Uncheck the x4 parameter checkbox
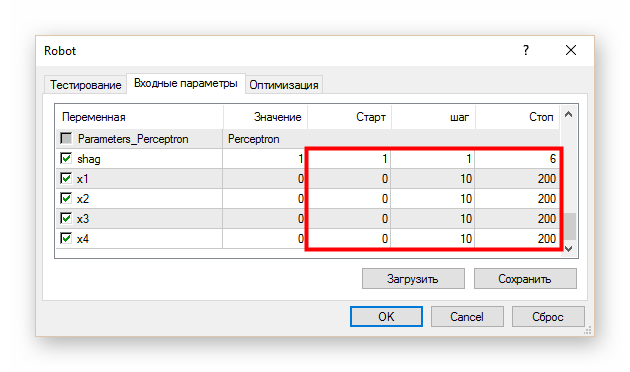 [66, 239]
